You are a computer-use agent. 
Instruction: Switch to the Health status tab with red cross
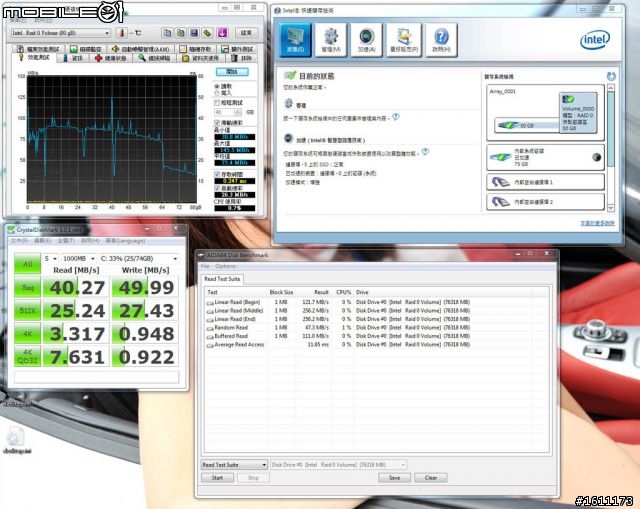pyautogui.click(x=111, y=58)
